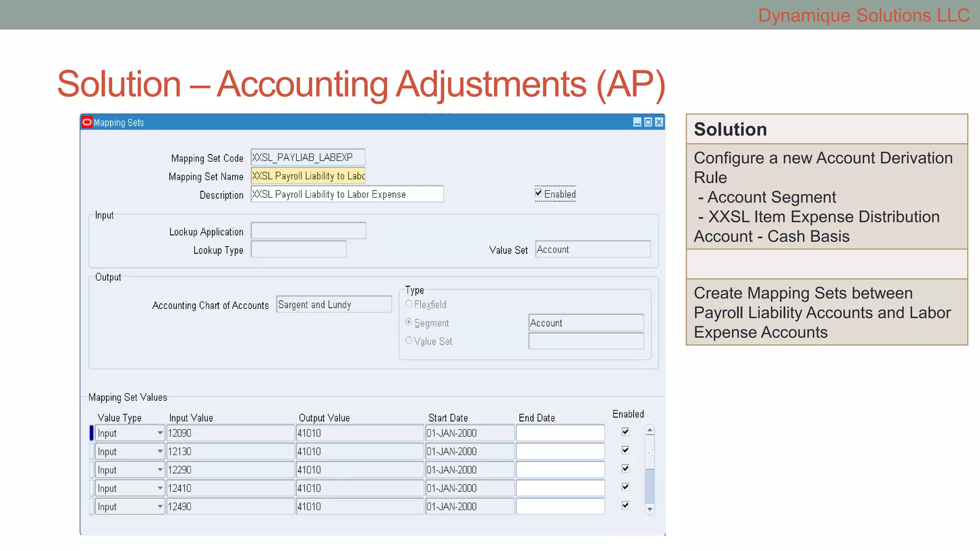
Task: Minimize the Mapping Sets window
Action: [637, 122]
